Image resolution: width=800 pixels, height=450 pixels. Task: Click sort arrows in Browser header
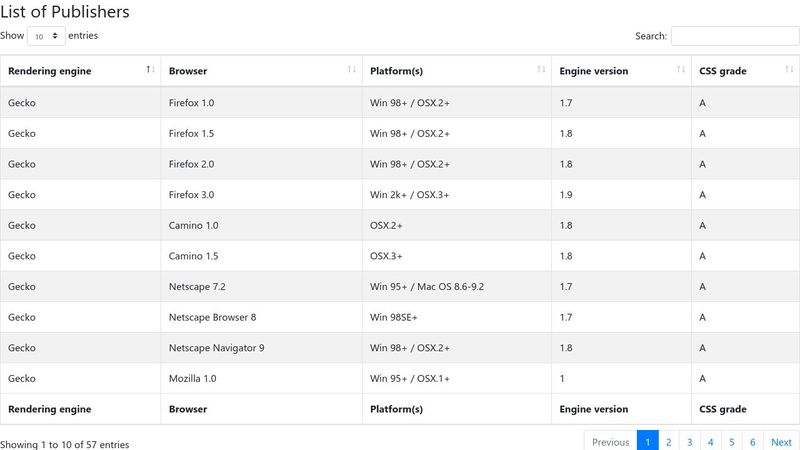pos(352,69)
